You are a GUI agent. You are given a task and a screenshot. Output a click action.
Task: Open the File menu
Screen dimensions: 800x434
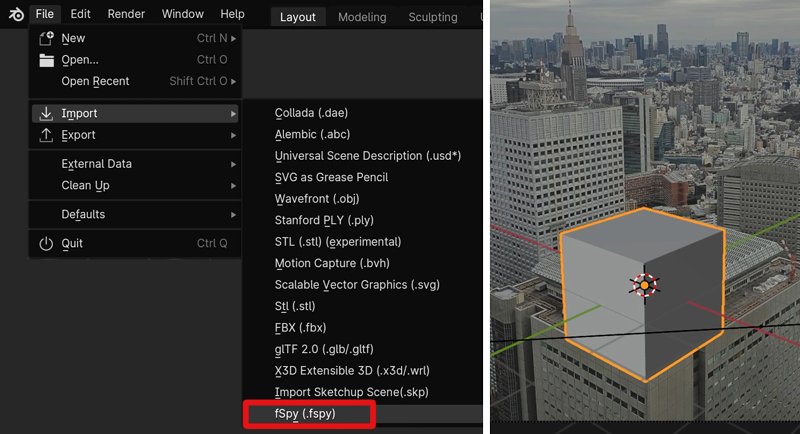[44, 14]
